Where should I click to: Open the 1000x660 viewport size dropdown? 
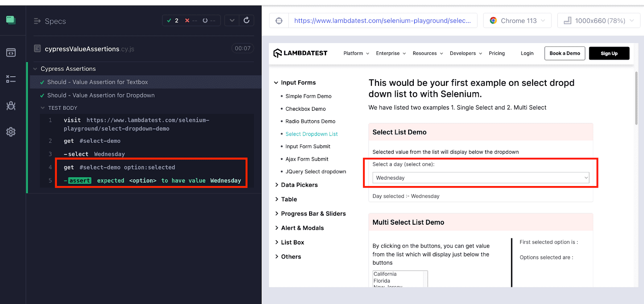(x=599, y=21)
